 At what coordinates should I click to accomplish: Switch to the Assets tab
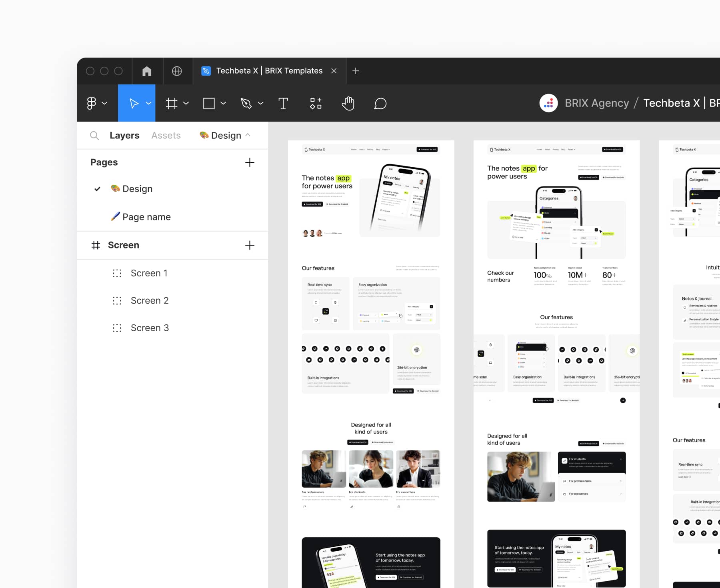(166, 135)
